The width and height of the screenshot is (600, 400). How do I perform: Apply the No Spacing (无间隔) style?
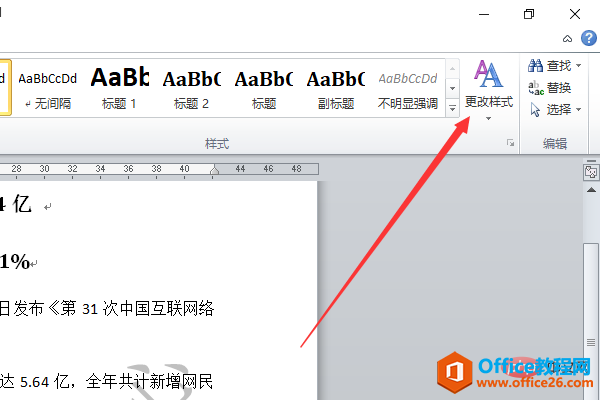47,88
